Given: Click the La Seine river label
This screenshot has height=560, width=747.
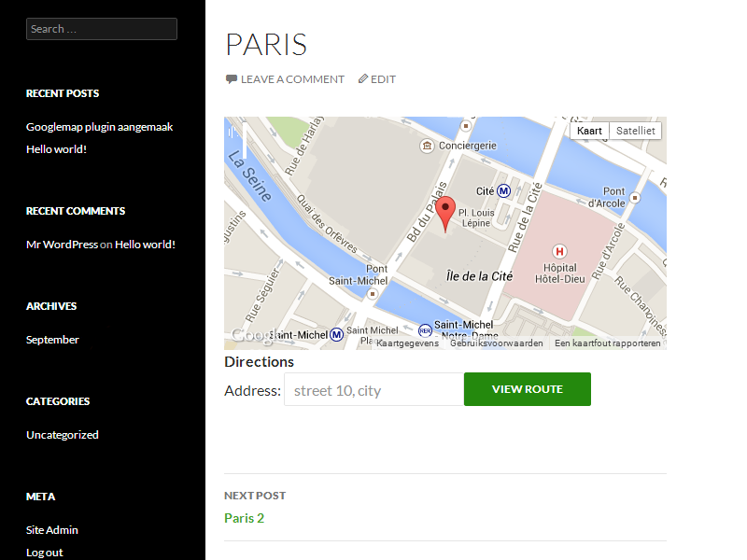Looking at the screenshot, I should [249, 176].
